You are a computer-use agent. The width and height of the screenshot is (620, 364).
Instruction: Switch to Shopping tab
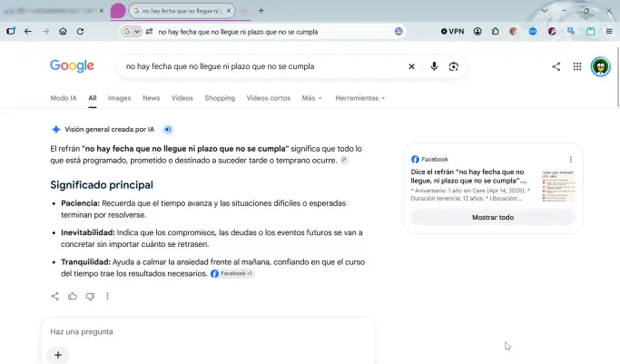[220, 98]
